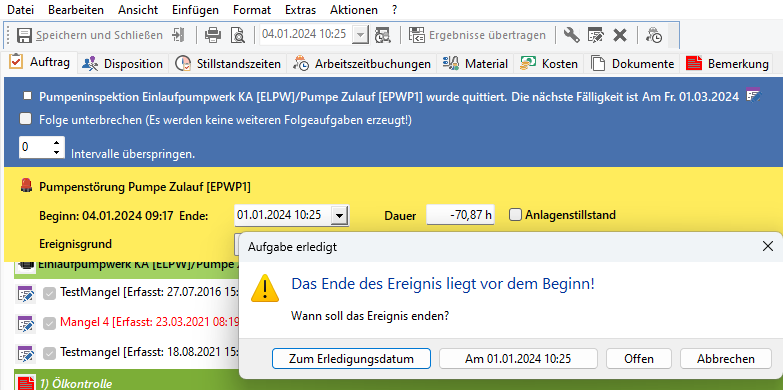783x390 pixels.
Task: Switch to the Arbeitszeitbuchungen tab
Action: coord(362,64)
